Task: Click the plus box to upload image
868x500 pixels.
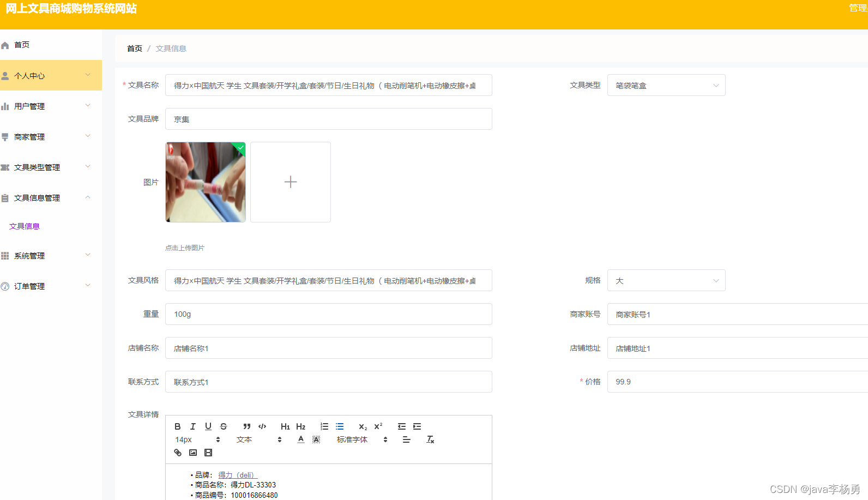Action: click(291, 182)
